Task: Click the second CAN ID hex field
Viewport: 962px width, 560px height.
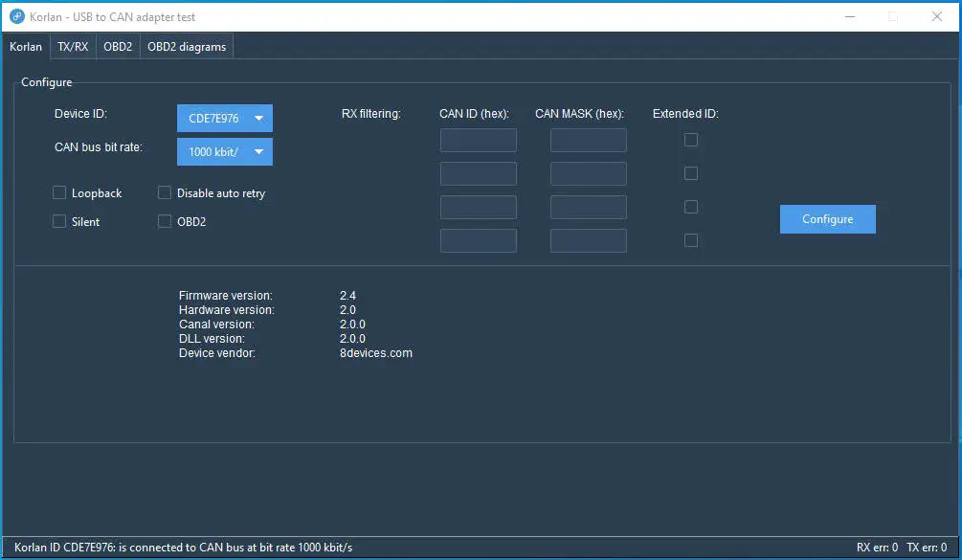Action: click(478, 173)
